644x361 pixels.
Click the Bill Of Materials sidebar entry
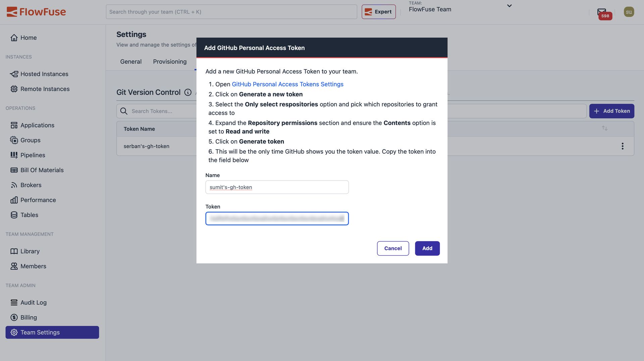42,170
